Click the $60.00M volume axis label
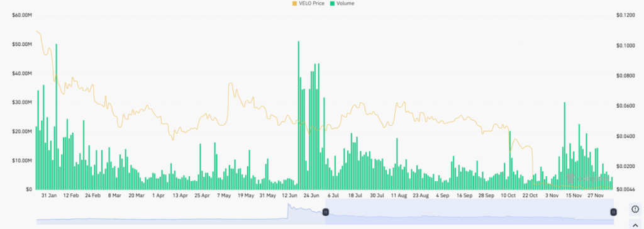Image resolution: width=644 pixels, height=229 pixels. click(x=22, y=15)
